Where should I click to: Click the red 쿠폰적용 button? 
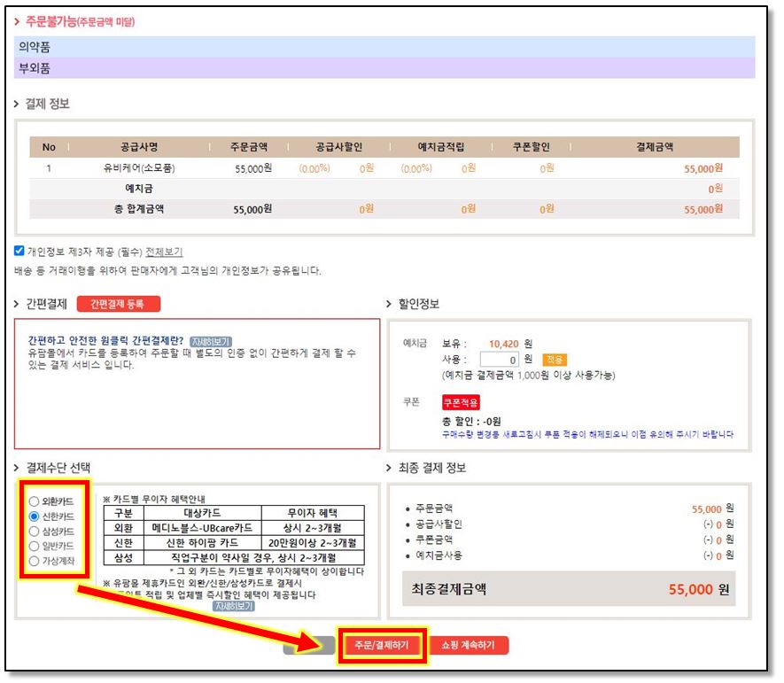click(460, 402)
